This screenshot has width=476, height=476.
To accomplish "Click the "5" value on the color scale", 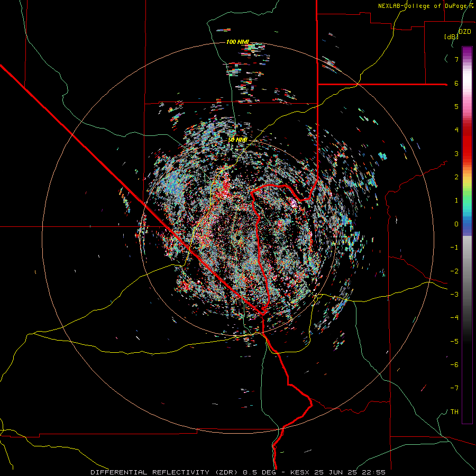I will (456, 106).
